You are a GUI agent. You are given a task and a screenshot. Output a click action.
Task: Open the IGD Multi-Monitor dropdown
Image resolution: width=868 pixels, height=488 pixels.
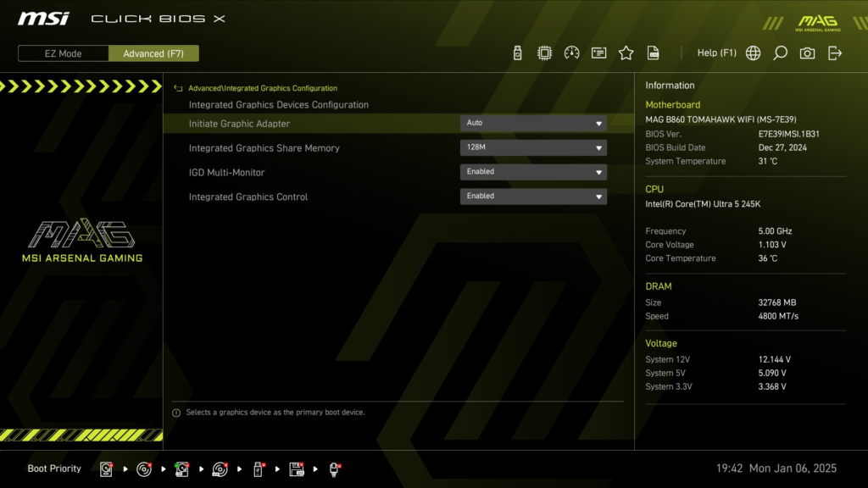click(532, 171)
